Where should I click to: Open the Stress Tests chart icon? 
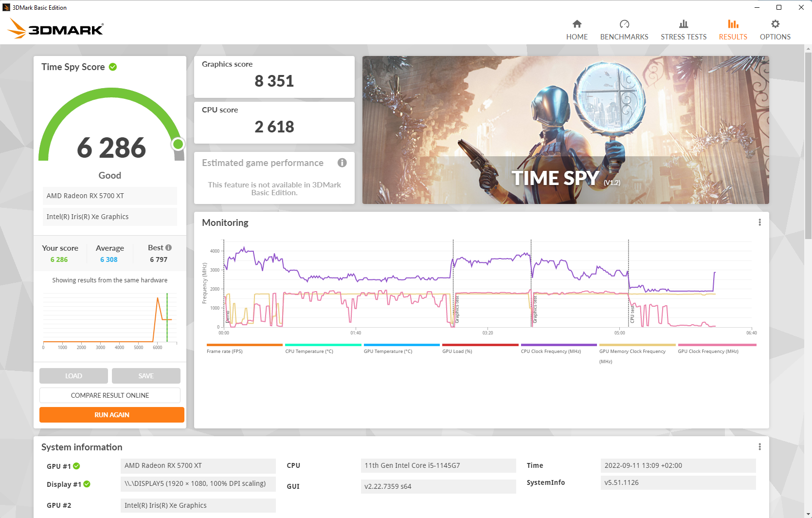[x=684, y=24]
